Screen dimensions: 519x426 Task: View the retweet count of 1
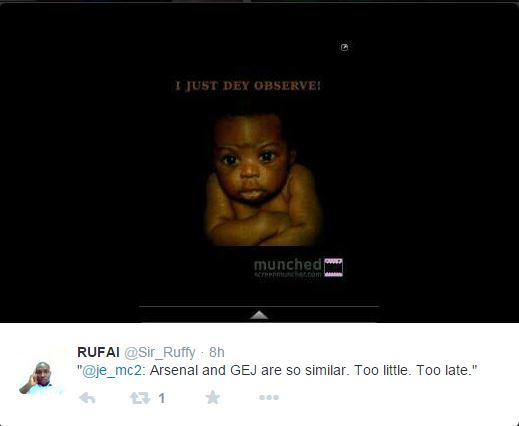tap(162, 398)
